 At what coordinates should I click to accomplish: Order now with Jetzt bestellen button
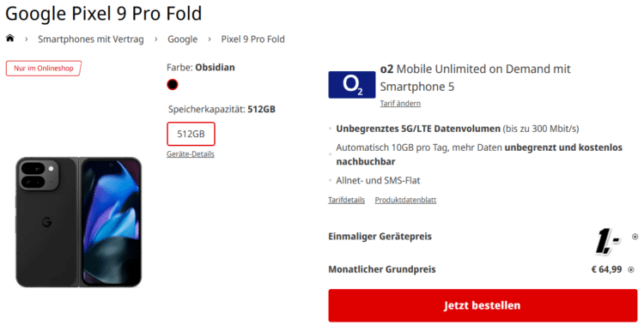pyautogui.click(x=483, y=305)
